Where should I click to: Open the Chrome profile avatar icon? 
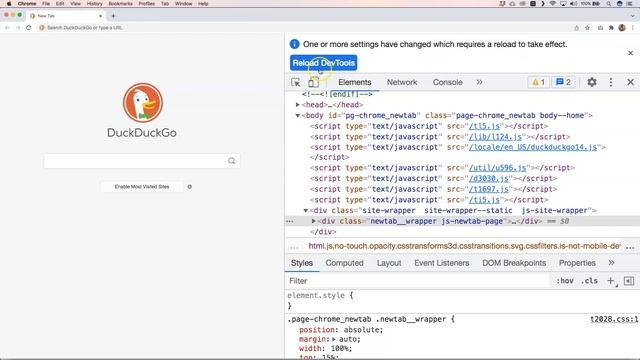[622, 28]
